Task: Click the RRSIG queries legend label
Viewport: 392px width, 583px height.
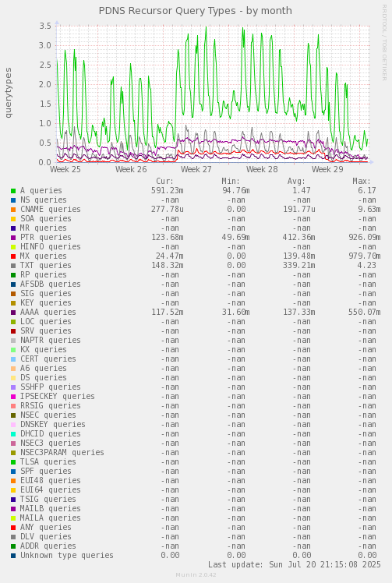Action: 50,405
